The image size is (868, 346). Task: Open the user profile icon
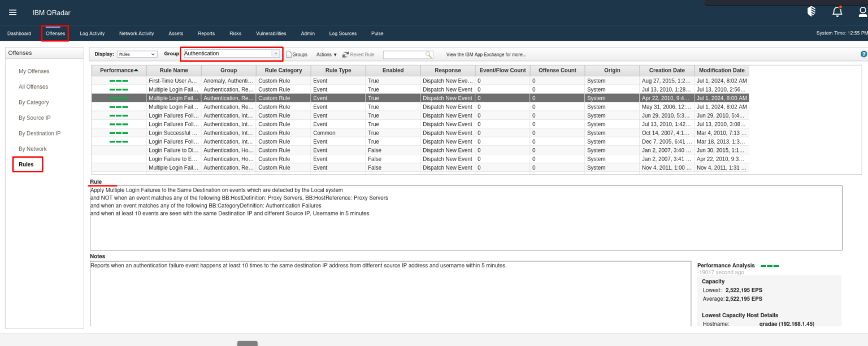pos(862,11)
